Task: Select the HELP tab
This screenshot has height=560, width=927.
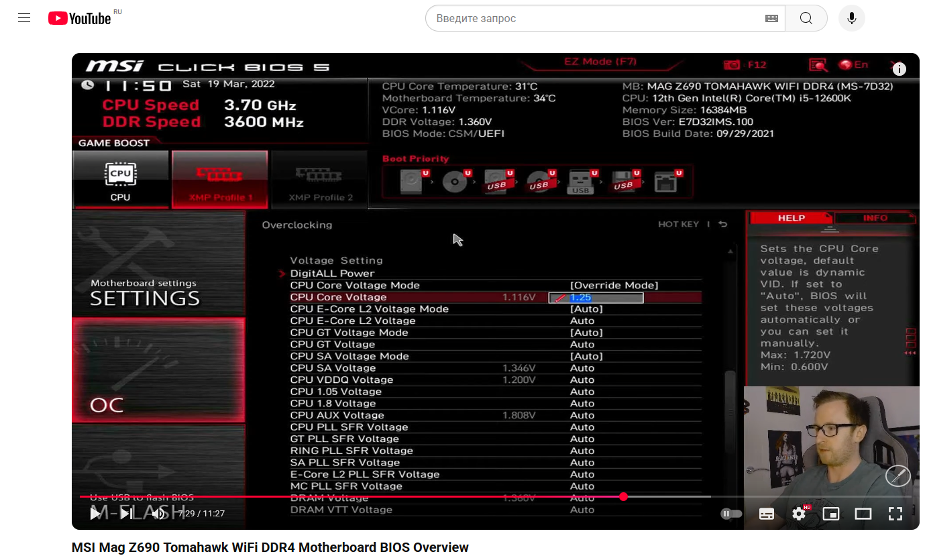Action: (791, 218)
